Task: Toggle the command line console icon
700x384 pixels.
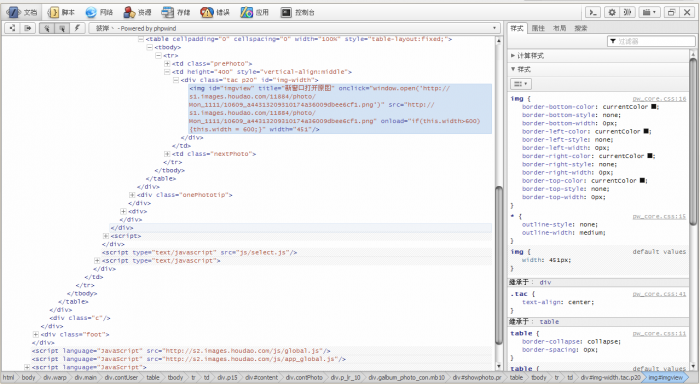Action: tap(593, 13)
